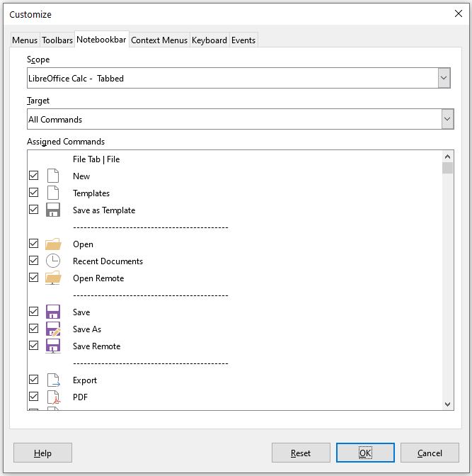Switch to the Toolbars tab
This screenshot has height=476, width=472.
57,40
